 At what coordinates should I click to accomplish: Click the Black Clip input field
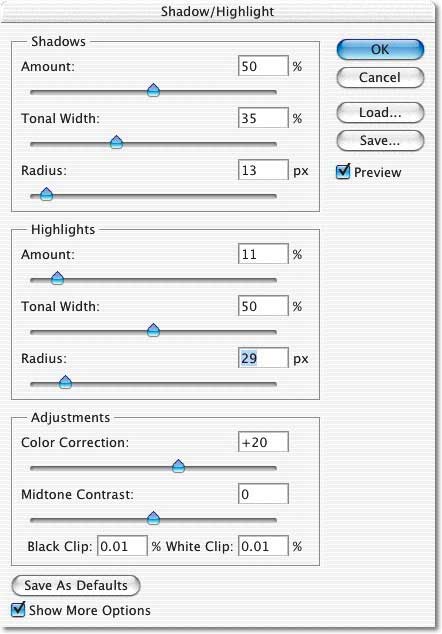[x=123, y=546]
